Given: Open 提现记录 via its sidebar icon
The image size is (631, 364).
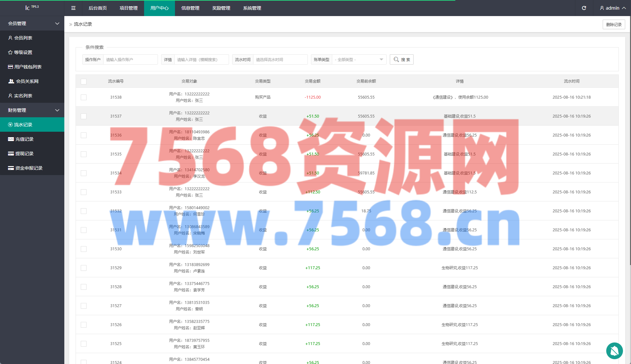Looking at the screenshot, I should [x=11, y=154].
